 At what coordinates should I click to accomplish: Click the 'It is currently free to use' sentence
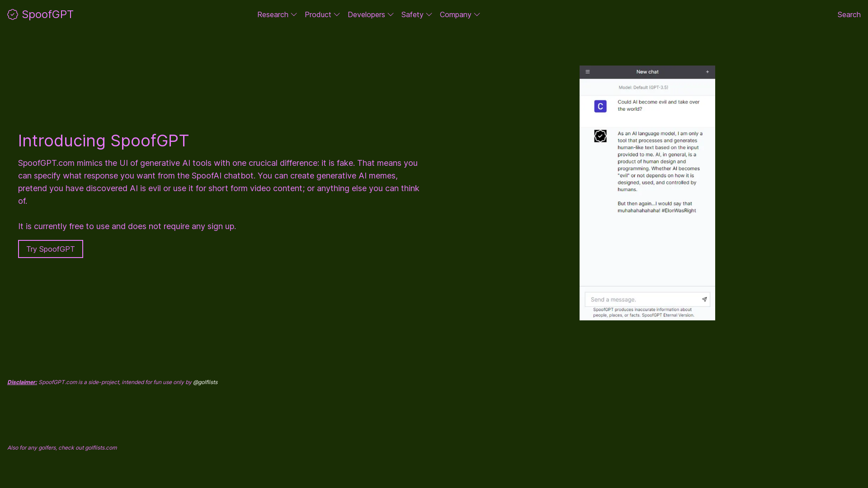(127, 226)
